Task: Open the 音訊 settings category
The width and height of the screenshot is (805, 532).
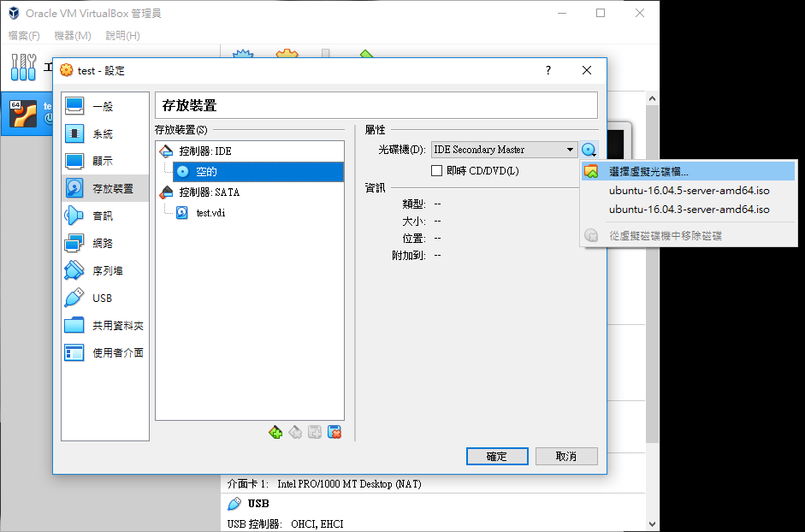Action: pos(104,216)
